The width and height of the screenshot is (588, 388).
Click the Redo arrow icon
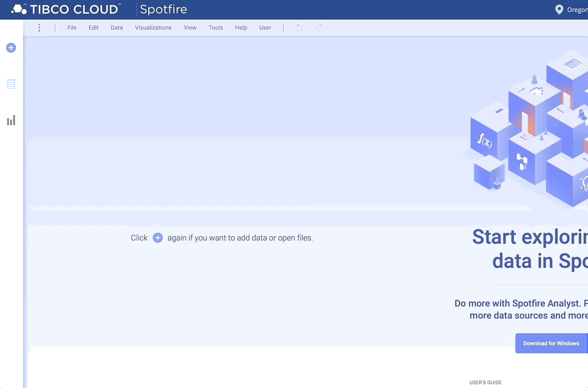click(x=319, y=28)
